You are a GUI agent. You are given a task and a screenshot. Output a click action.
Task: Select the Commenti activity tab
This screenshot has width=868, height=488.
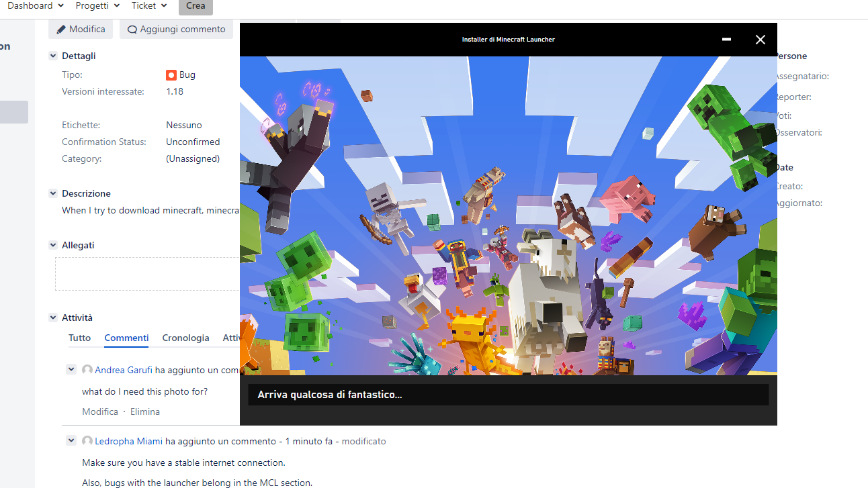point(126,338)
